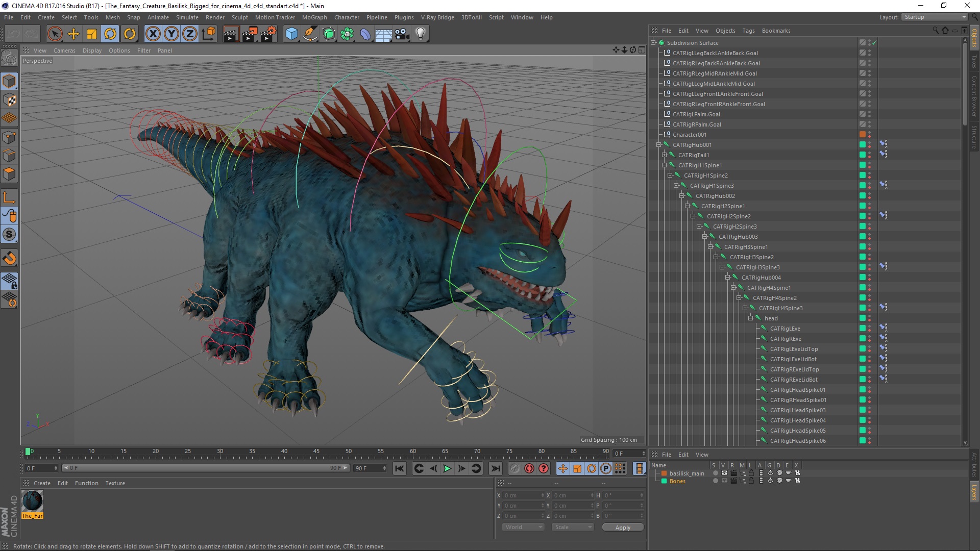
Task: Click the Make Editable icon
Action: (9, 58)
